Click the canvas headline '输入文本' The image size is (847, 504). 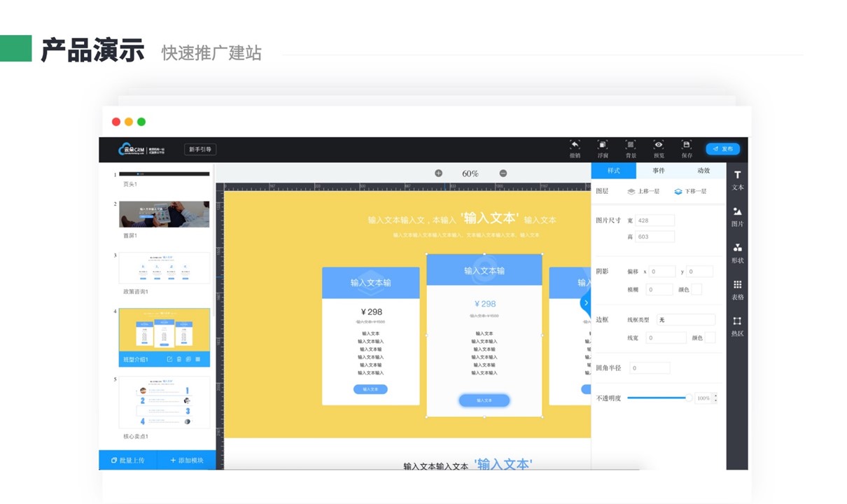[489, 218]
